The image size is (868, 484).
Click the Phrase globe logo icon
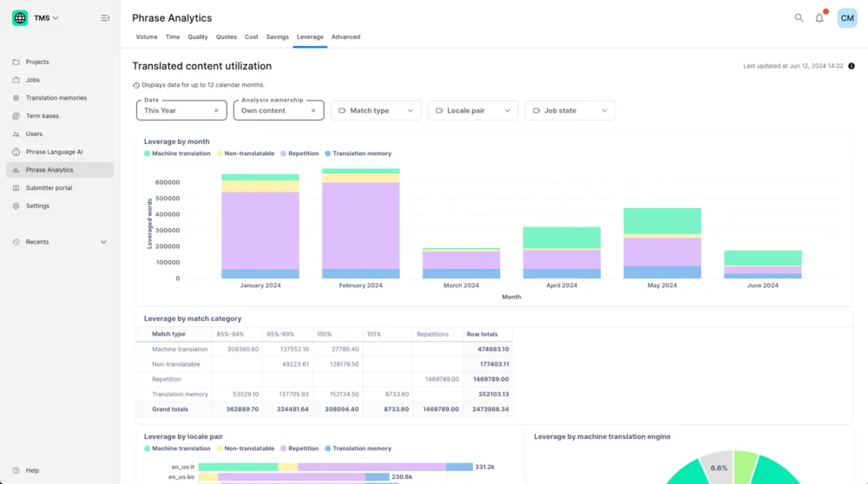20,17
